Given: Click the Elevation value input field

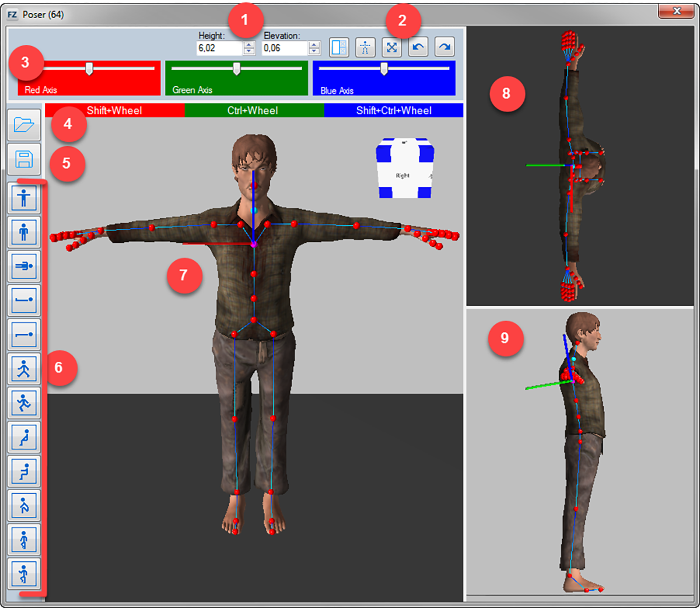Looking at the screenshot, I should pos(284,48).
